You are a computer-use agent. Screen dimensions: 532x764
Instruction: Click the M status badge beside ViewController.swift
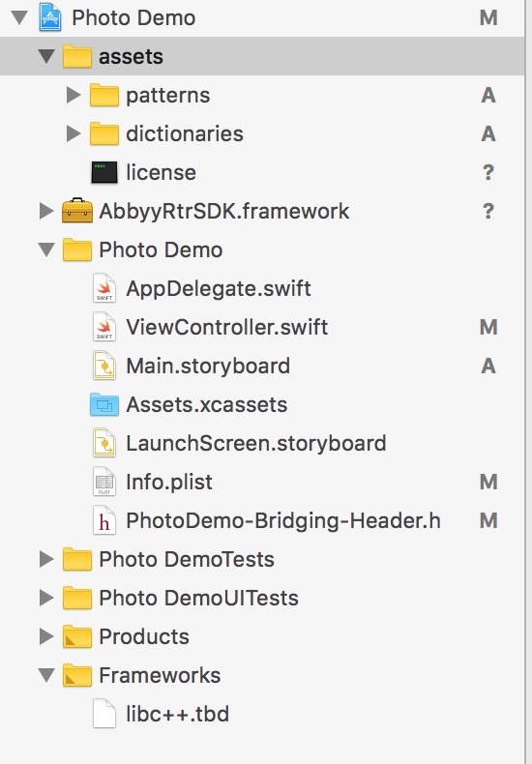click(x=488, y=327)
